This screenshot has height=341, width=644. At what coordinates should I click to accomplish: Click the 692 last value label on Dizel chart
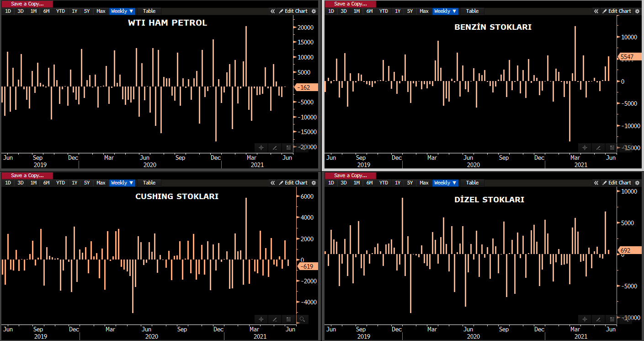tap(629, 250)
